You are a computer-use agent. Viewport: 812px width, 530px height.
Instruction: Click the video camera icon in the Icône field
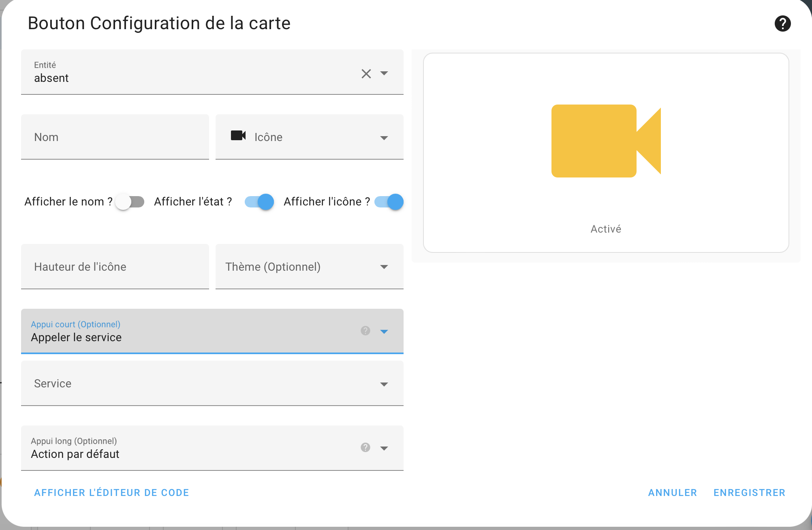point(238,136)
